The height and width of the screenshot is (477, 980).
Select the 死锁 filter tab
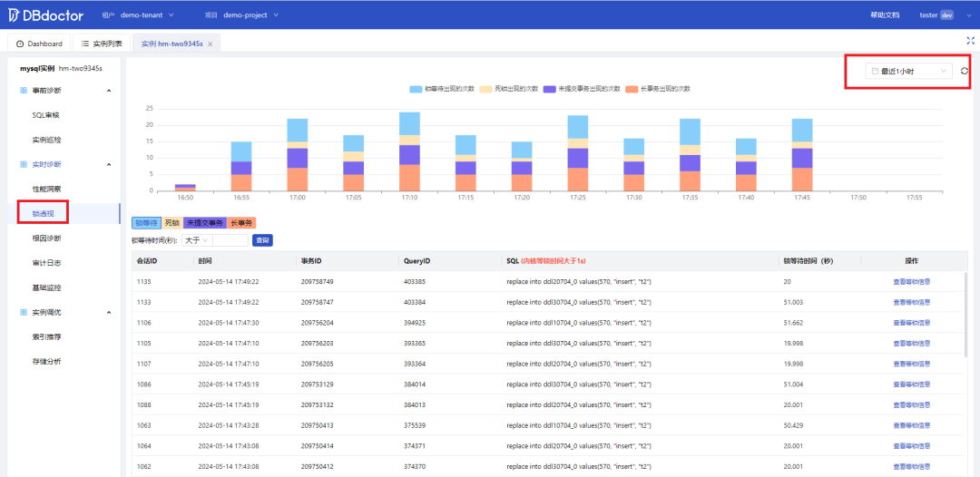pyautogui.click(x=171, y=222)
